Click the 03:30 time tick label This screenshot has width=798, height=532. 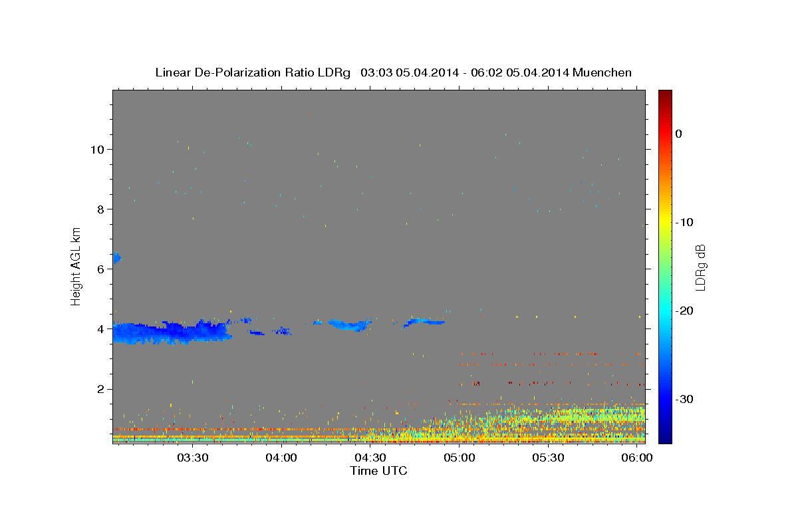pyautogui.click(x=193, y=458)
